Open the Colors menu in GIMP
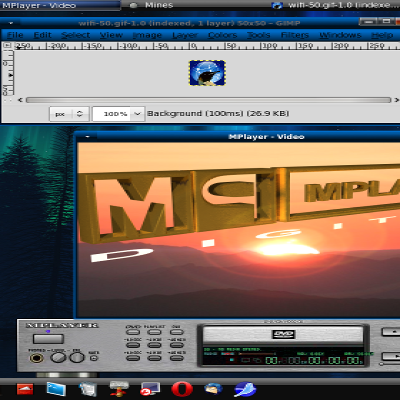 coord(222,35)
